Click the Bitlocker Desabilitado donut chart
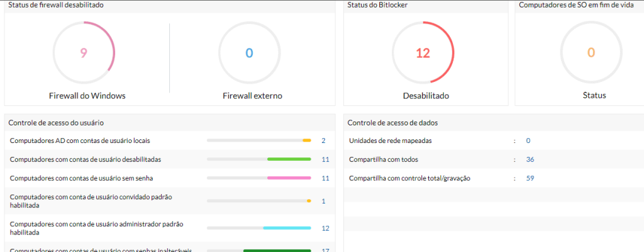Viewport: 644px width, 252px height. point(423,53)
